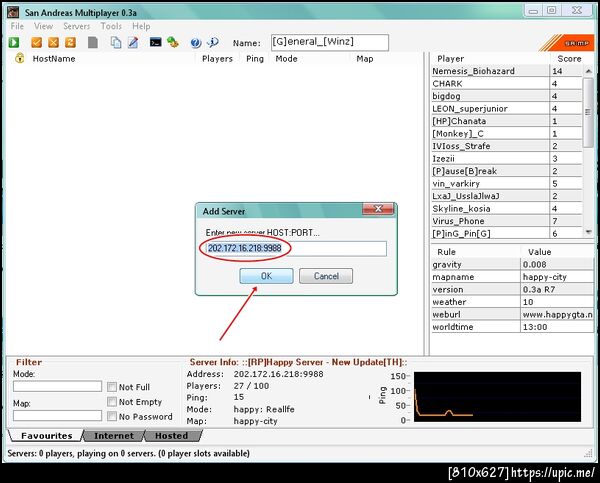Select player Izezii in list
Viewport: 600px width, 483px height.
coord(507,158)
